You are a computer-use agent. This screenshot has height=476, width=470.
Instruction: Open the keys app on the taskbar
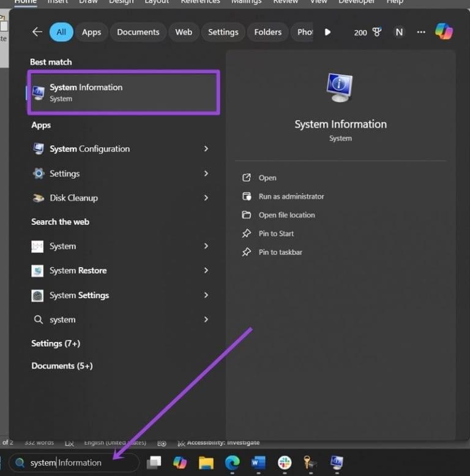pos(310,463)
